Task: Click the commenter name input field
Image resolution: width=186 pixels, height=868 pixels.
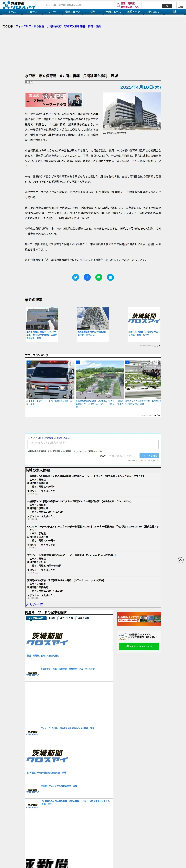Action: (123, 456)
